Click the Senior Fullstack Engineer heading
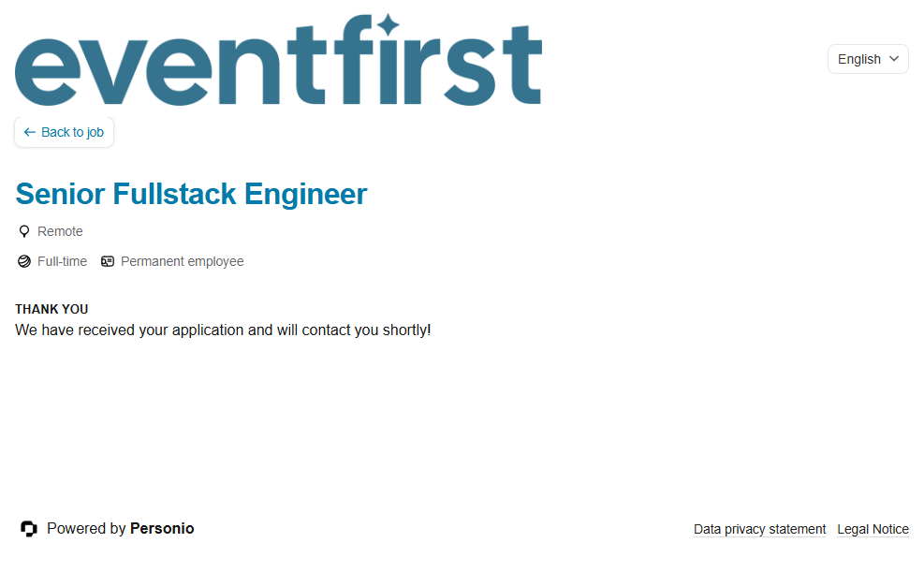The image size is (924, 587). [191, 194]
